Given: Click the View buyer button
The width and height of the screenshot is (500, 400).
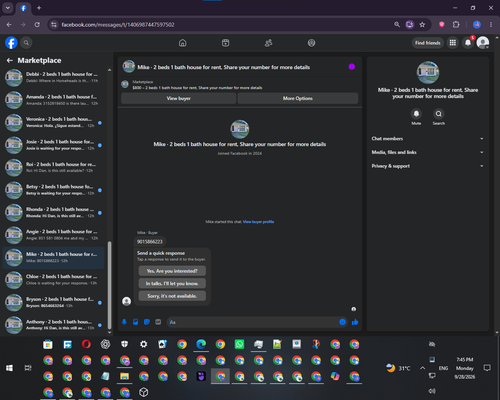Looking at the screenshot, I should [x=178, y=98].
